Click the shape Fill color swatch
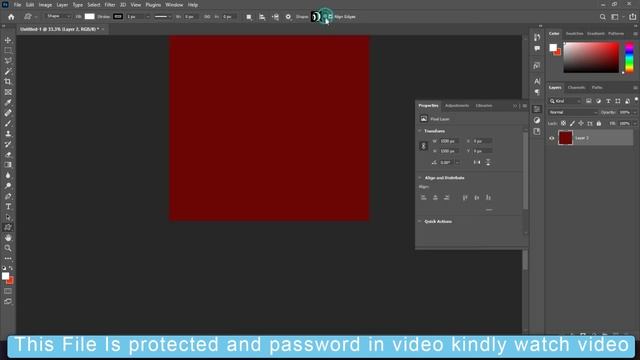640x360 pixels. click(89, 16)
